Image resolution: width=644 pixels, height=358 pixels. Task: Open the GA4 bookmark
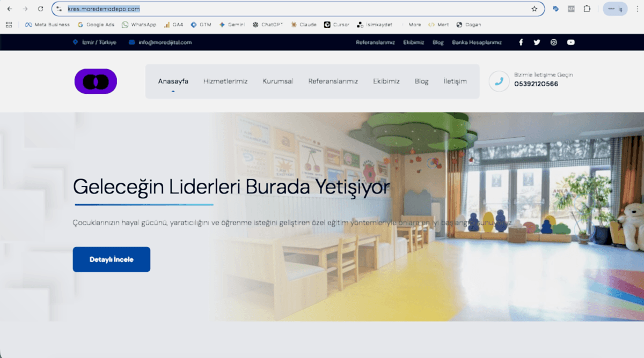click(x=173, y=24)
